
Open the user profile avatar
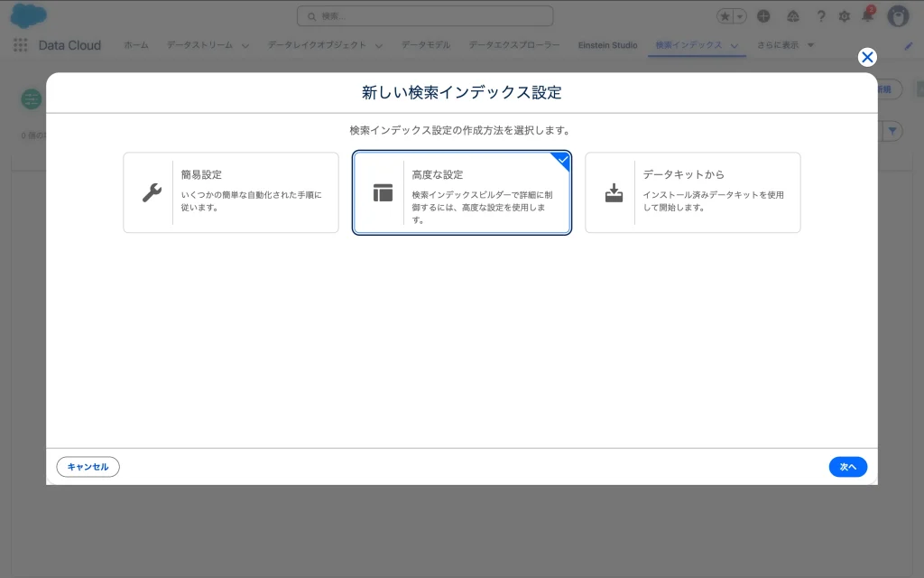point(897,16)
